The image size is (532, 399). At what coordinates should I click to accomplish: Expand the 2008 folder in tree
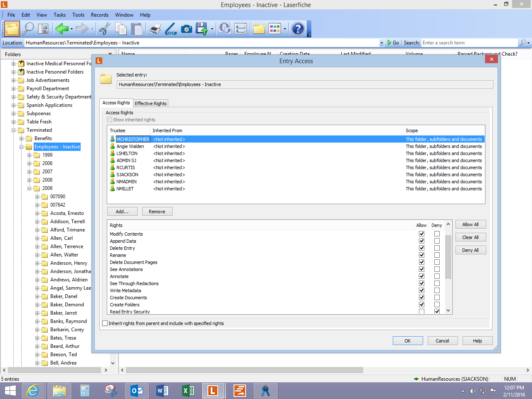coord(30,180)
